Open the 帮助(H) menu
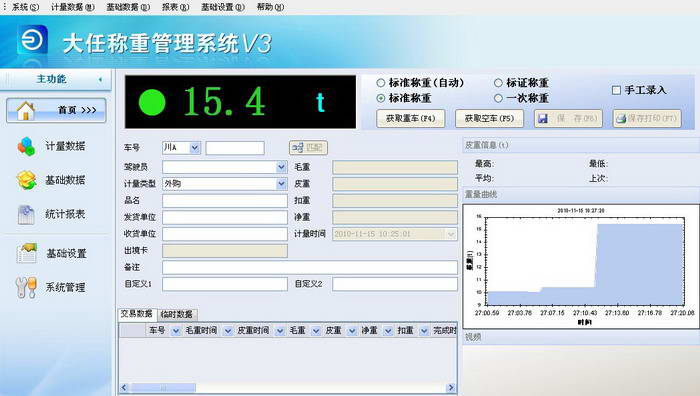This screenshot has width=700, height=396. coord(270,7)
